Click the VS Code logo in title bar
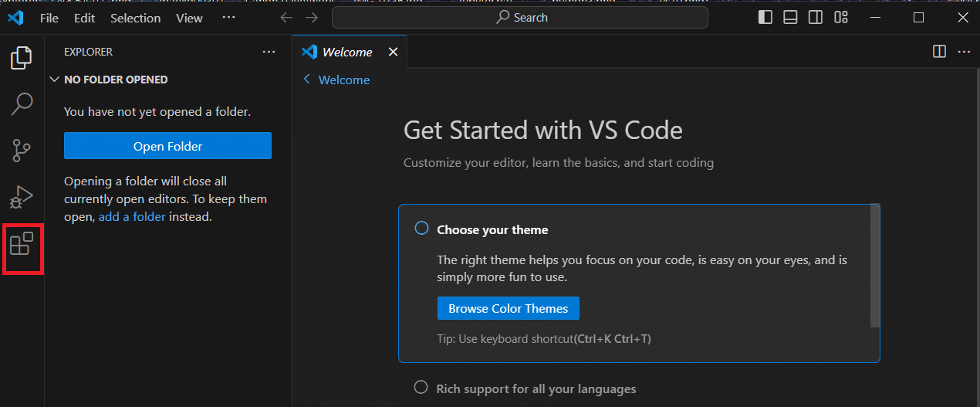 [x=15, y=17]
